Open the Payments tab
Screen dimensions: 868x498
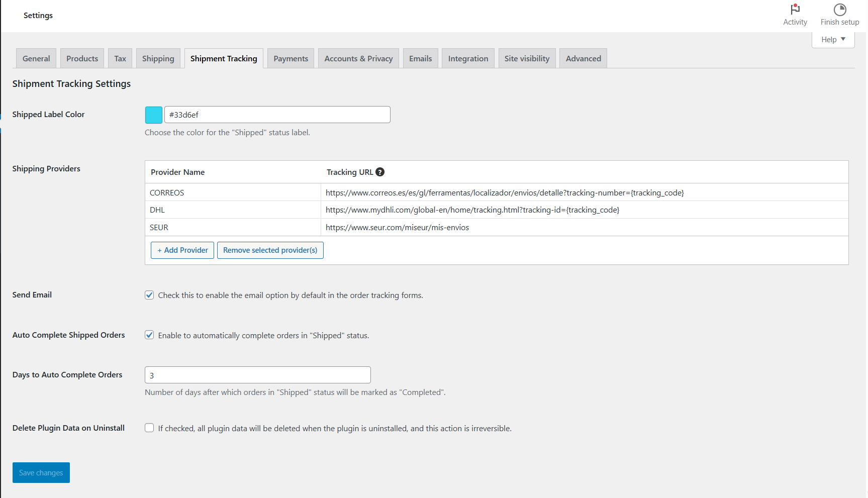[x=291, y=58]
